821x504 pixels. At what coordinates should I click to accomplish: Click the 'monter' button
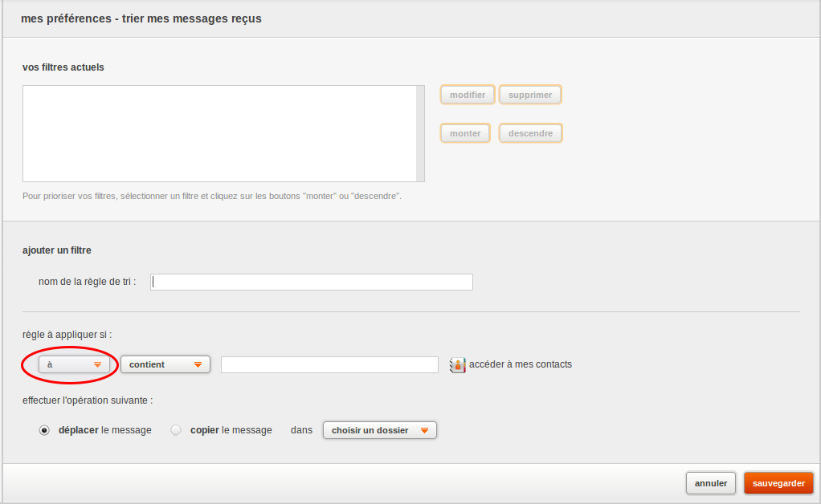point(465,133)
